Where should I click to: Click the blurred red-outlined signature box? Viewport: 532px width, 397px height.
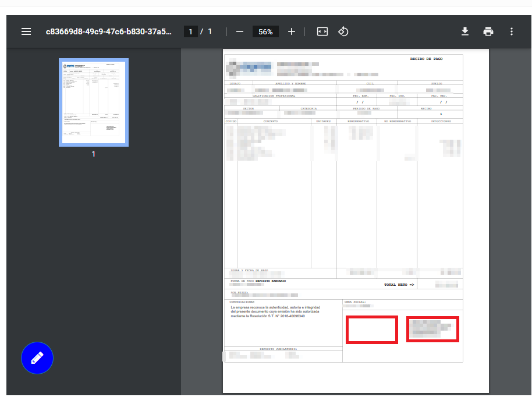(x=432, y=329)
